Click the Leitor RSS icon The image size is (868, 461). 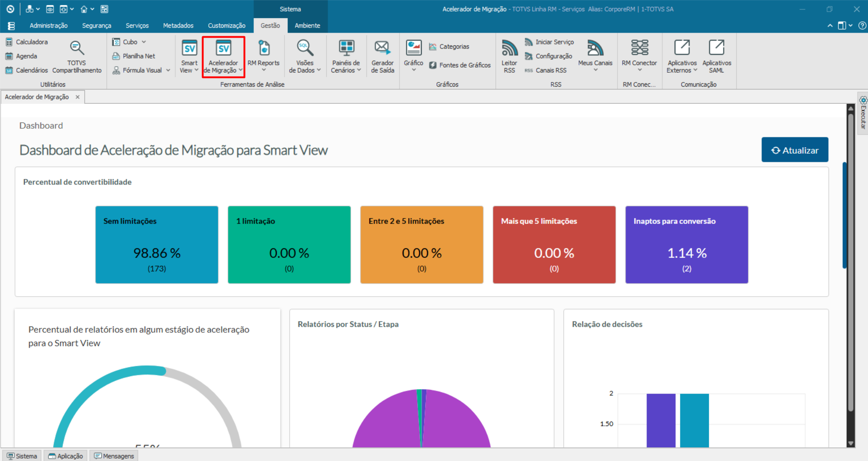click(x=509, y=57)
